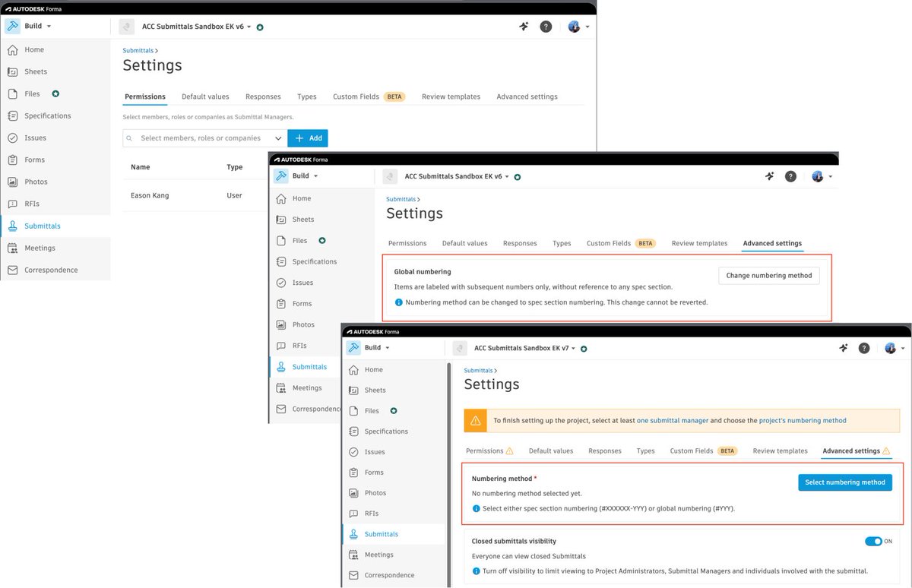Open Review templates tab in back window

point(451,96)
